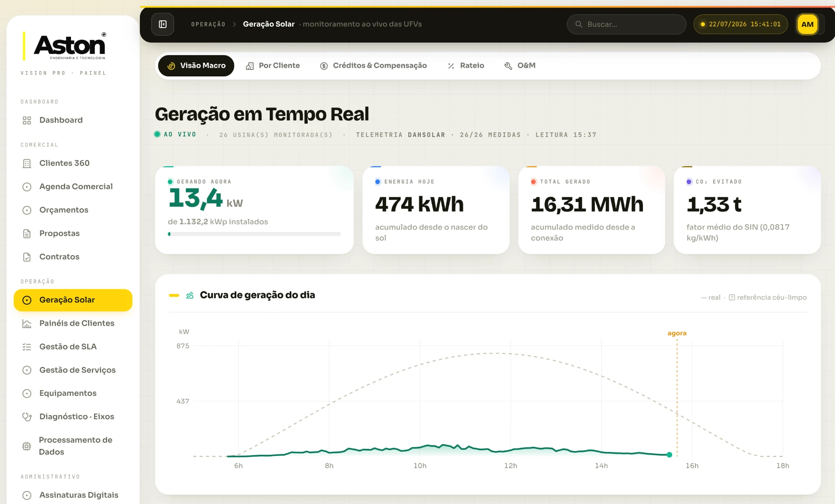This screenshot has height=504, width=835.
Task: Click the date-time indicator 22/07/2026
Action: pyautogui.click(x=740, y=24)
